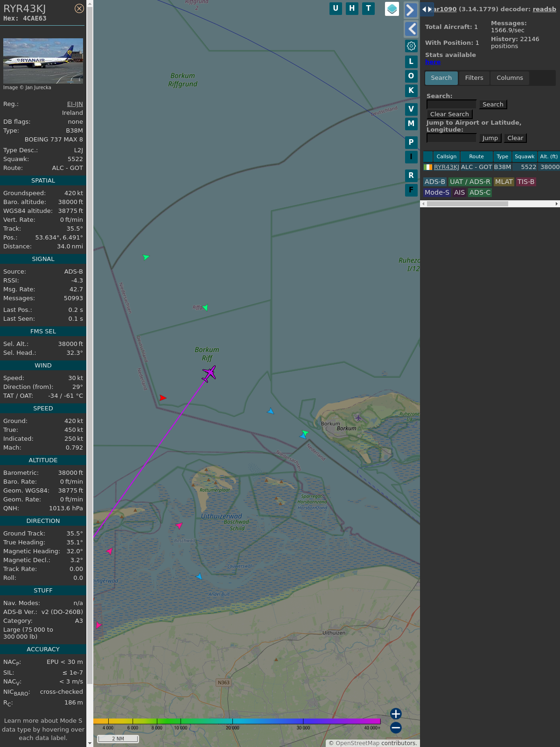Image resolution: width=560 pixels, height=747 pixels.
Task: Click the sidebar width toggle arrows
Action: pyautogui.click(x=427, y=9)
